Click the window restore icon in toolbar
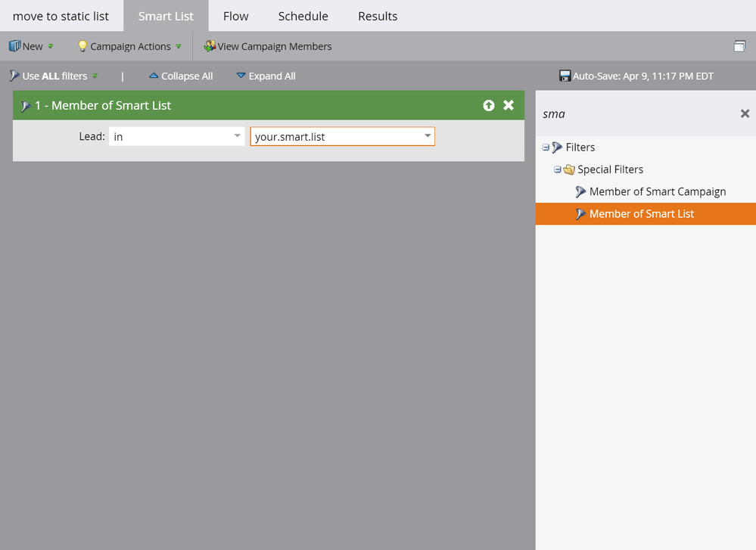Viewport: 756px width, 550px height. click(x=739, y=46)
